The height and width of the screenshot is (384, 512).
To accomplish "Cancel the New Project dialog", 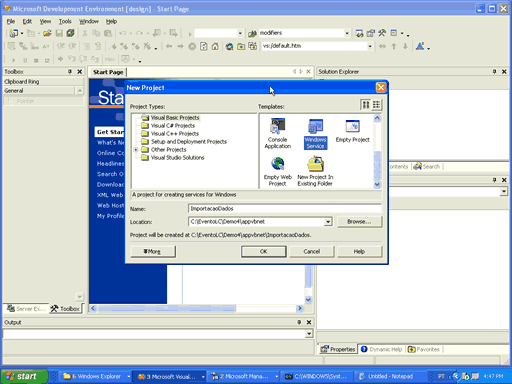I will 311,251.
